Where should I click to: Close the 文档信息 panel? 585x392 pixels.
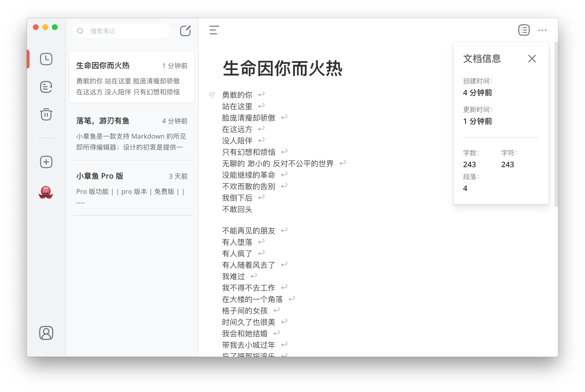tap(532, 59)
